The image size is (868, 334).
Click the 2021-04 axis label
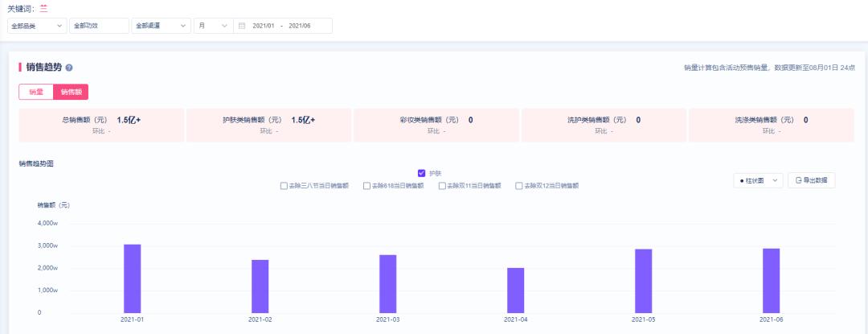tap(516, 320)
